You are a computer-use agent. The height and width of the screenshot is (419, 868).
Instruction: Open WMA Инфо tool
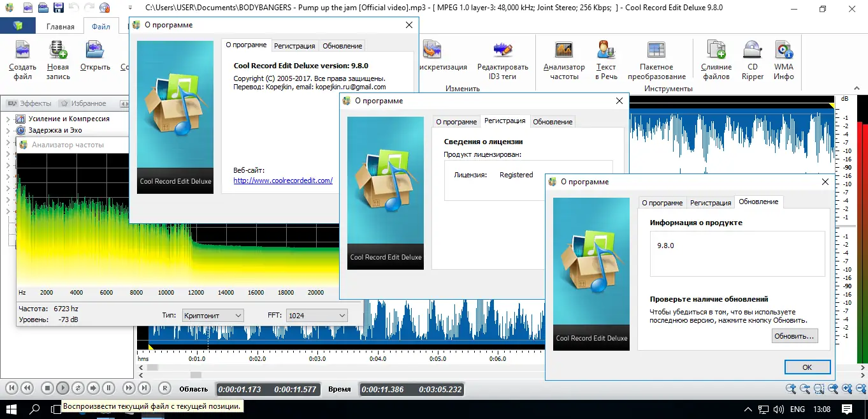[784, 61]
